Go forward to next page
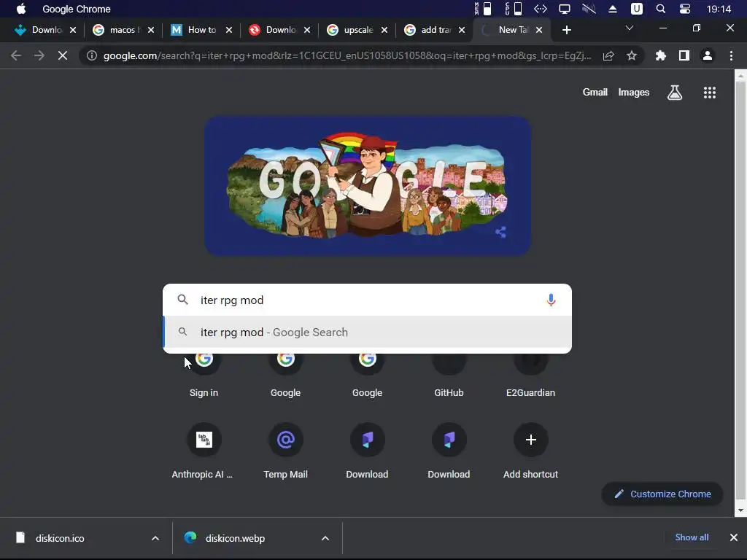Screen dimensions: 747x560 39,55
